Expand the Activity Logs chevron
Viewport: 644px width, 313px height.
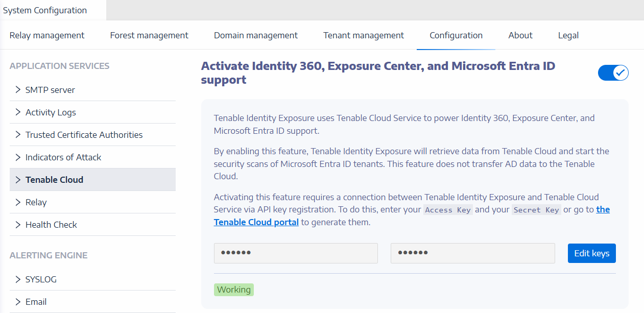click(x=18, y=112)
